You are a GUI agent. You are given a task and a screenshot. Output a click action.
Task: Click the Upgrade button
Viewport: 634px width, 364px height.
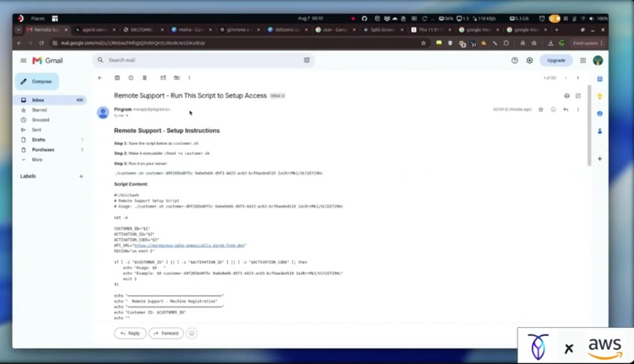(556, 61)
